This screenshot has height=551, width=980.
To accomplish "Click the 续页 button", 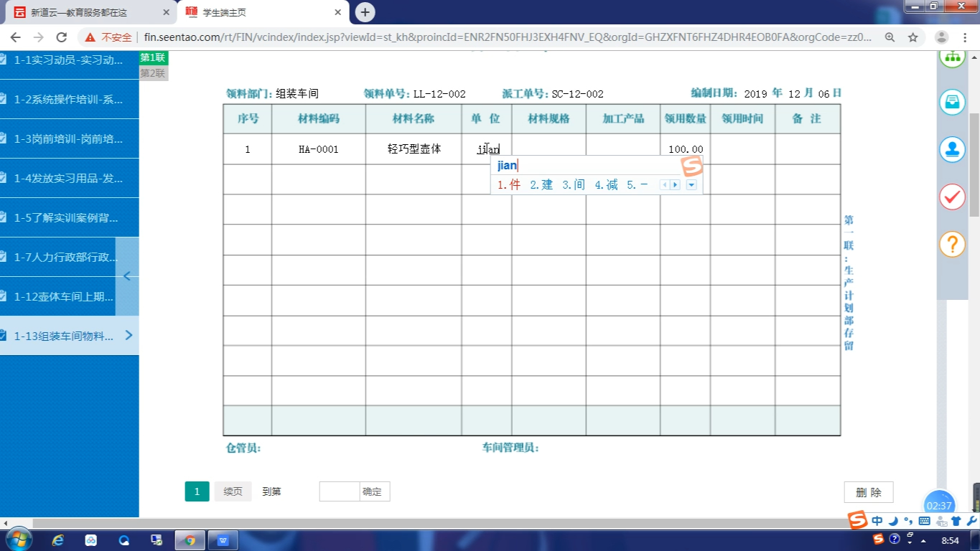I will click(233, 491).
